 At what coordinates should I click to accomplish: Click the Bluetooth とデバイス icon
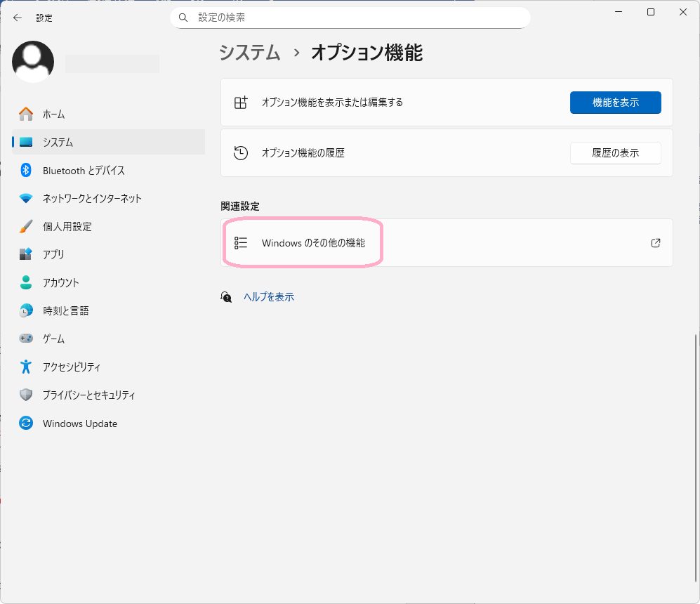pyautogui.click(x=26, y=170)
